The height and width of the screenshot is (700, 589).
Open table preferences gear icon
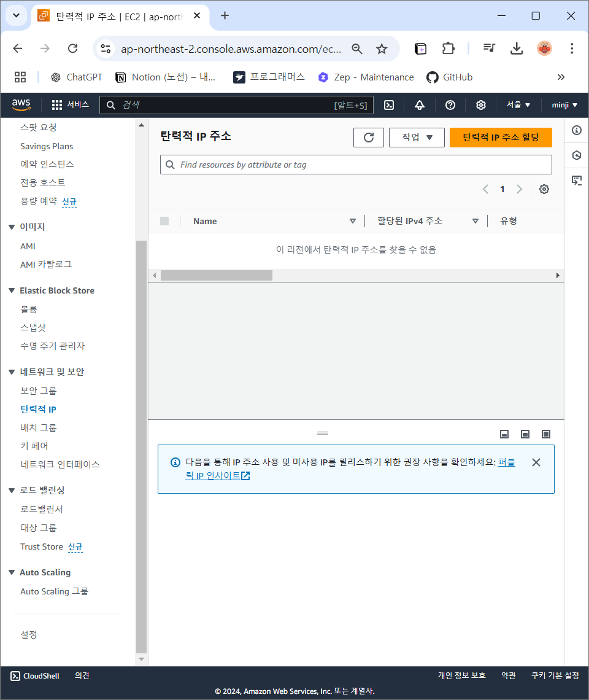[544, 189]
